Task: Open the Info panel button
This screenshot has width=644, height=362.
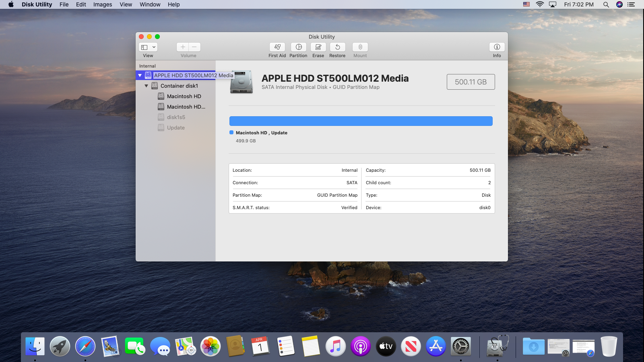Action: 497,47
